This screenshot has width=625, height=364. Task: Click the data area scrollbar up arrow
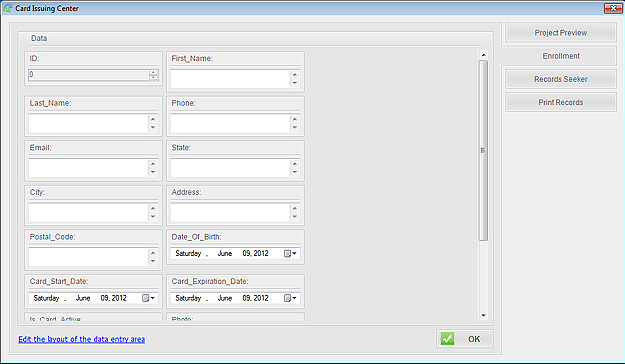[x=483, y=55]
